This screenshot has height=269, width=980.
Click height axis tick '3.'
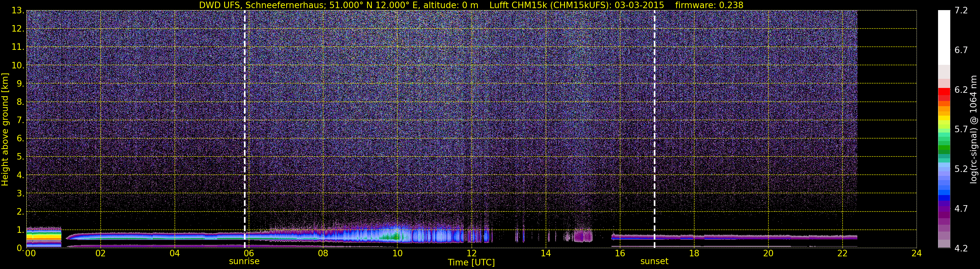pyautogui.click(x=20, y=193)
